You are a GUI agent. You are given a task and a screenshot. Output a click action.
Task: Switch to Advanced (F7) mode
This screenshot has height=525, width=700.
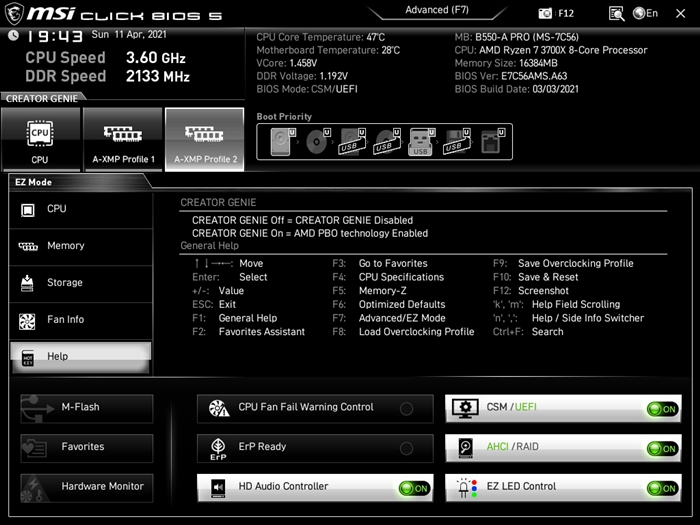(437, 10)
